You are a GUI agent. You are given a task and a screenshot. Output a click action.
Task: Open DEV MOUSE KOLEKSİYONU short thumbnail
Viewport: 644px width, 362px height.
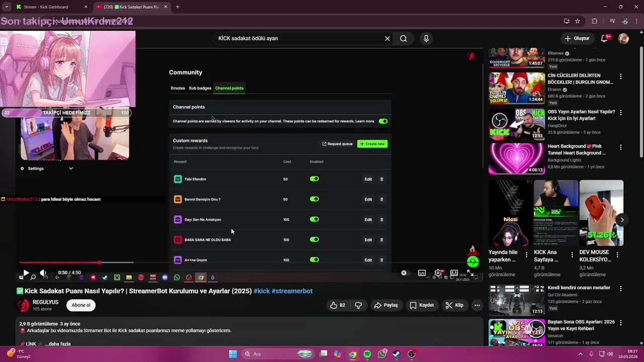coord(601,213)
